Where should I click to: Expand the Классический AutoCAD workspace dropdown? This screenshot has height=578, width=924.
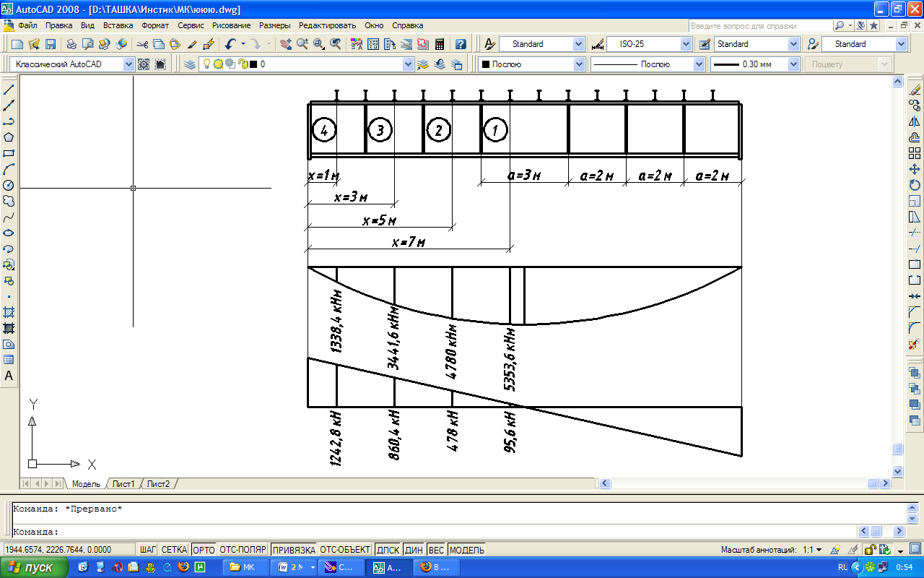tap(129, 64)
